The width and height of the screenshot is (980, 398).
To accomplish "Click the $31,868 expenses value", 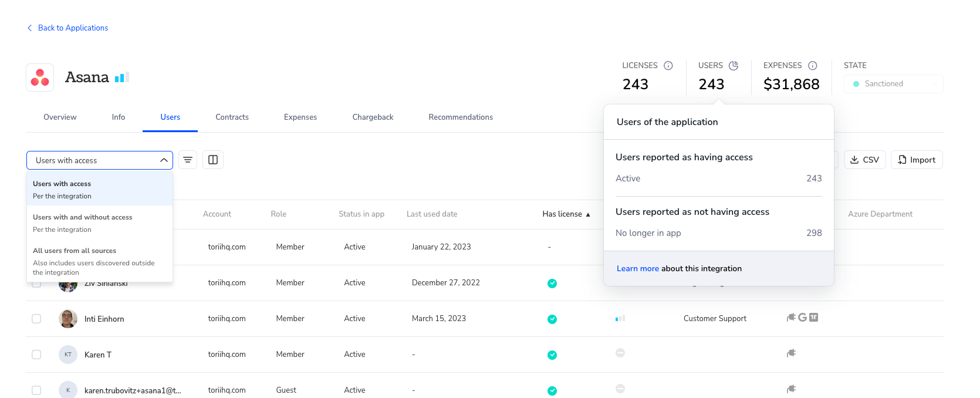I will pos(792,85).
